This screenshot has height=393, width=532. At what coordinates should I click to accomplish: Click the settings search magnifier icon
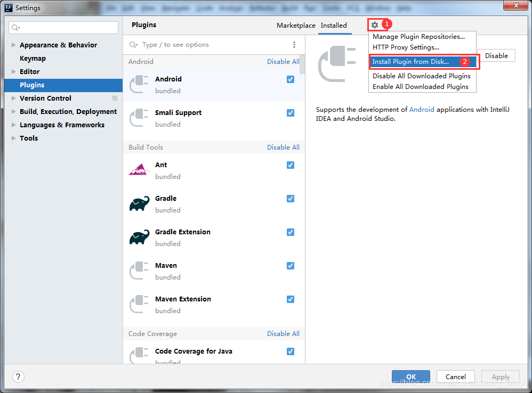15,28
